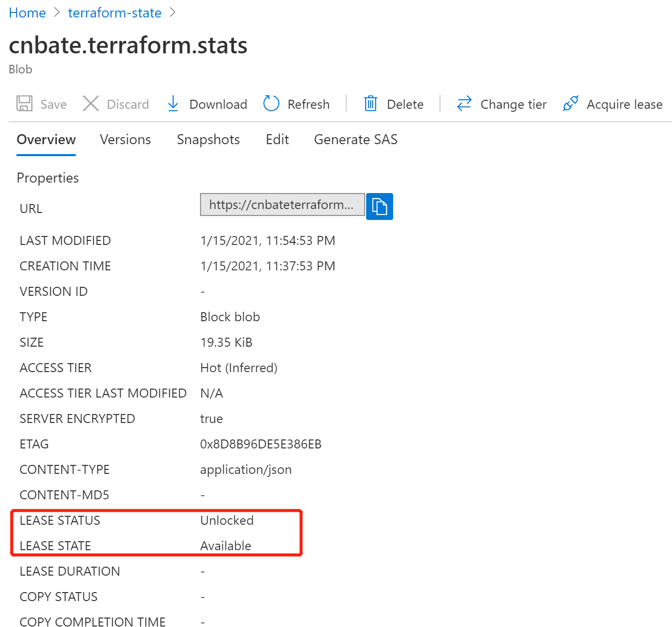The width and height of the screenshot is (672, 627).
Task: Select the 'Hot (Inferred)' access tier value
Action: [x=239, y=368]
